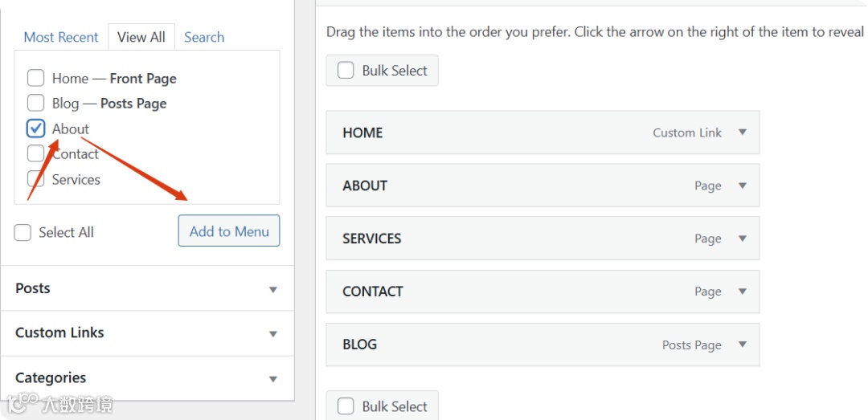Expand the Posts panel arrow
Screen dimensions: 868x420
[x=272, y=289]
